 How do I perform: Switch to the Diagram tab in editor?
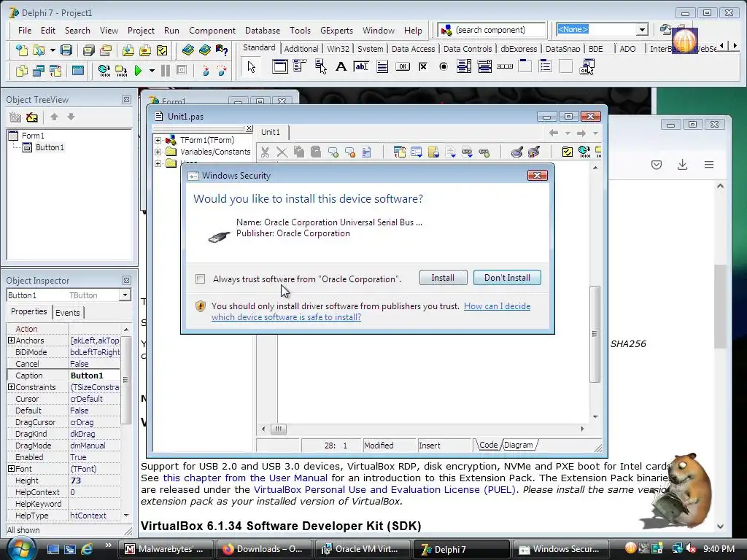tap(519, 446)
